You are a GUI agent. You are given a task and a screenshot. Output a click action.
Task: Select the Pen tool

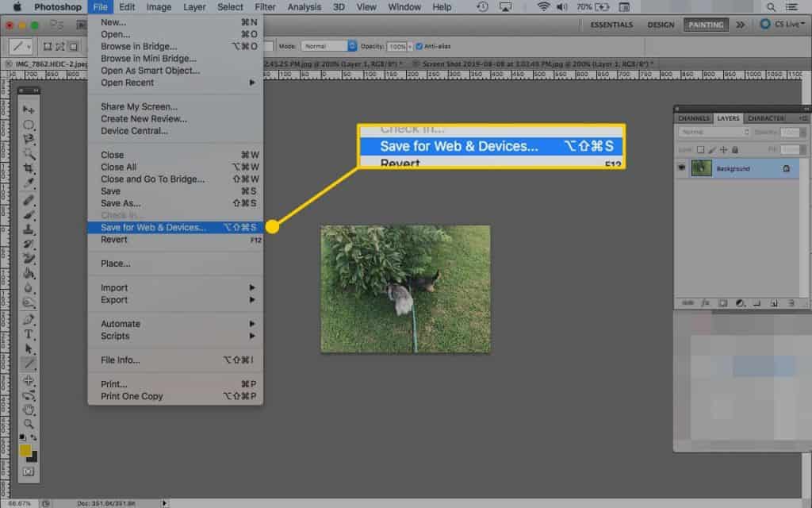click(29, 319)
